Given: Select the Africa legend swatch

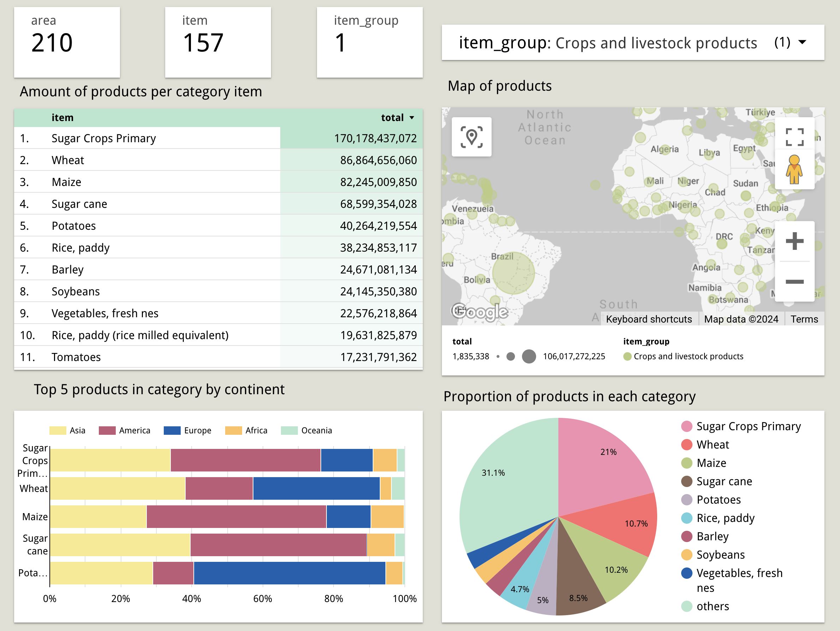Looking at the screenshot, I should coord(234,431).
